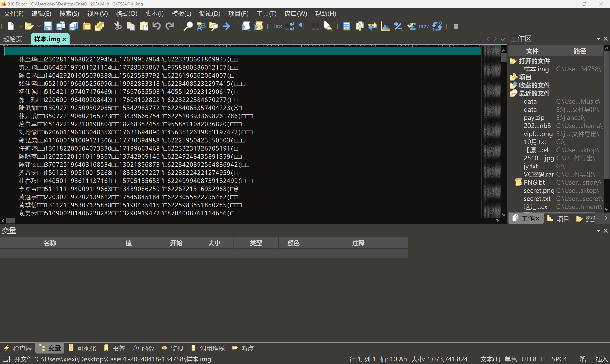Open the 书签 bottom tab
Image resolution: width=610 pixels, height=364 pixels.
(x=114, y=348)
